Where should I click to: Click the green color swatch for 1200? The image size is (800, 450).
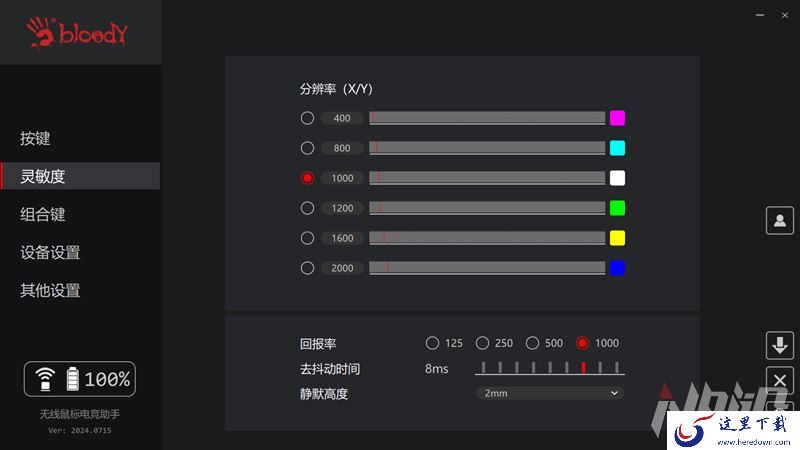pyautogui.click(x=617, y=208)
